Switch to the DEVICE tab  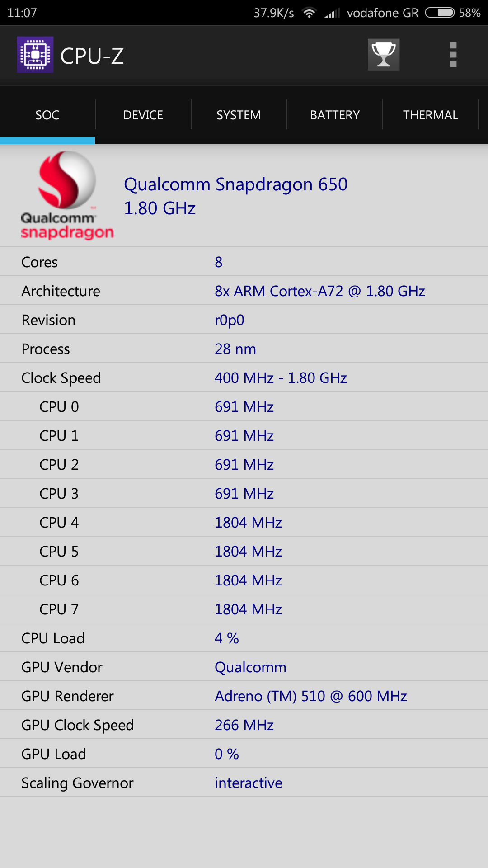[x=143, y=115]
